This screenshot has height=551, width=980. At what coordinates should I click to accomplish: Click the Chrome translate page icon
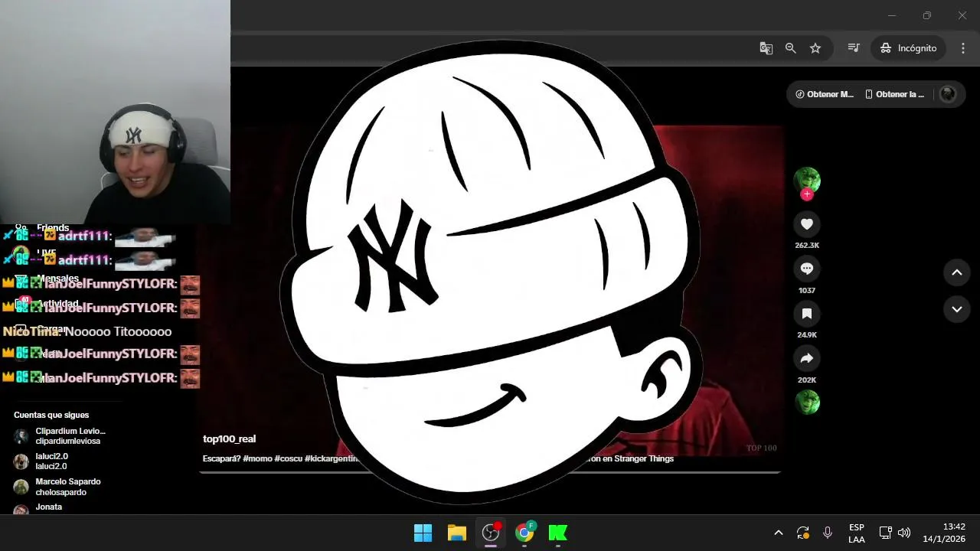tap(766, 48)
